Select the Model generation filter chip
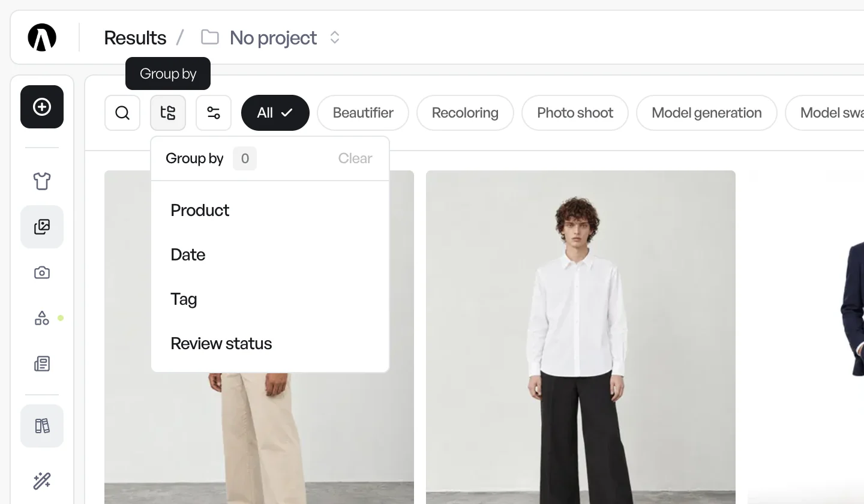 pos(707,113)
